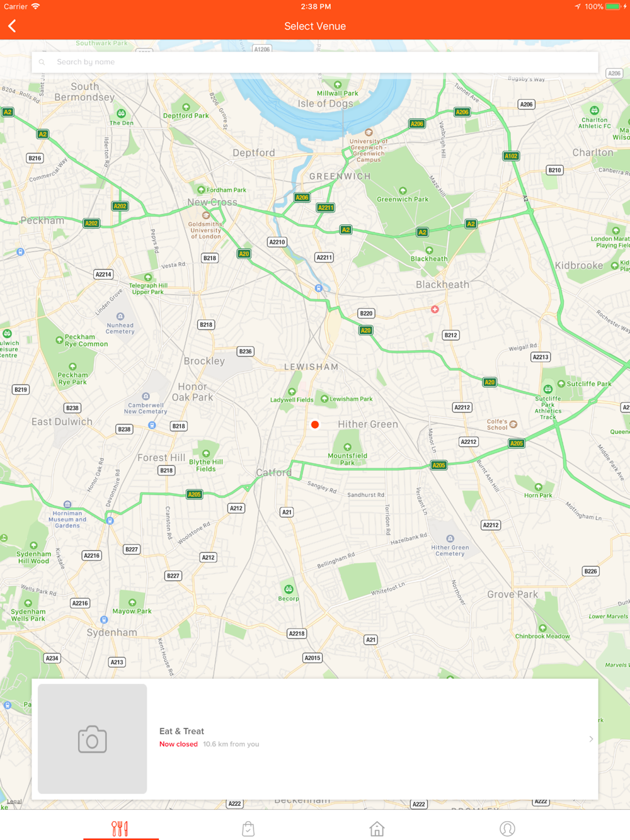Tap the Mountsfield Park marker icon
This screenshot has width=630, height=840.
(x=347, y=447)
